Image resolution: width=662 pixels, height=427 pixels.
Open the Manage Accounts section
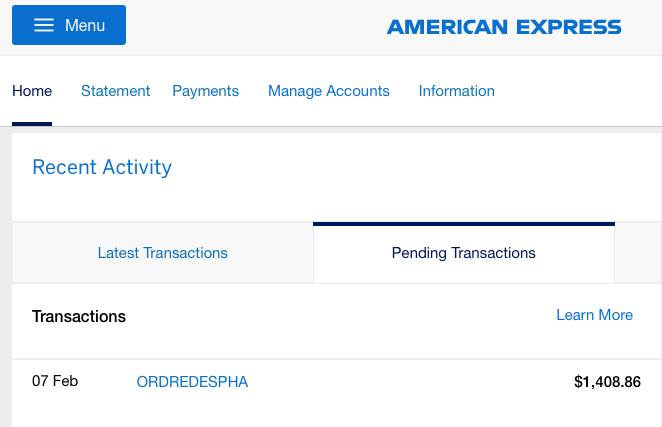click(328, 91)
